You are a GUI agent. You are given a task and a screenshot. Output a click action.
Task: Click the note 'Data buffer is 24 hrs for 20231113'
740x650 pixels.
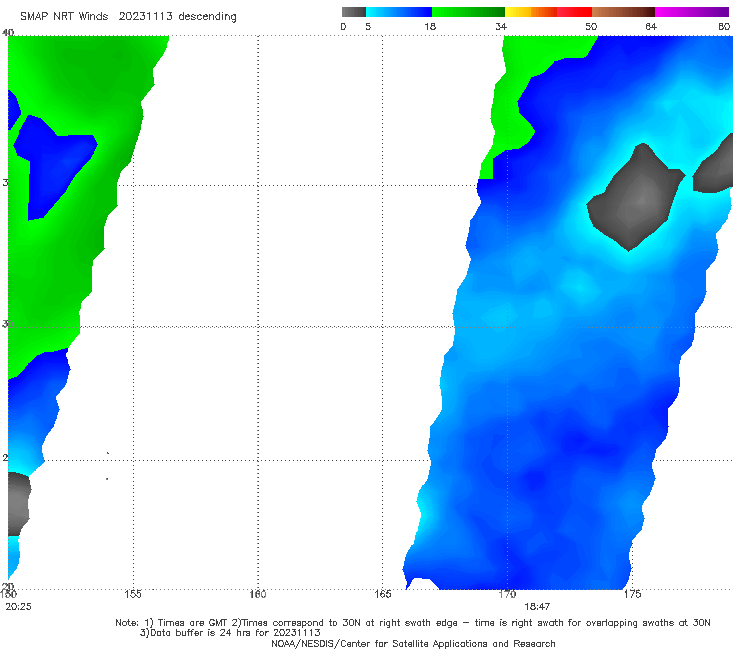230,633
